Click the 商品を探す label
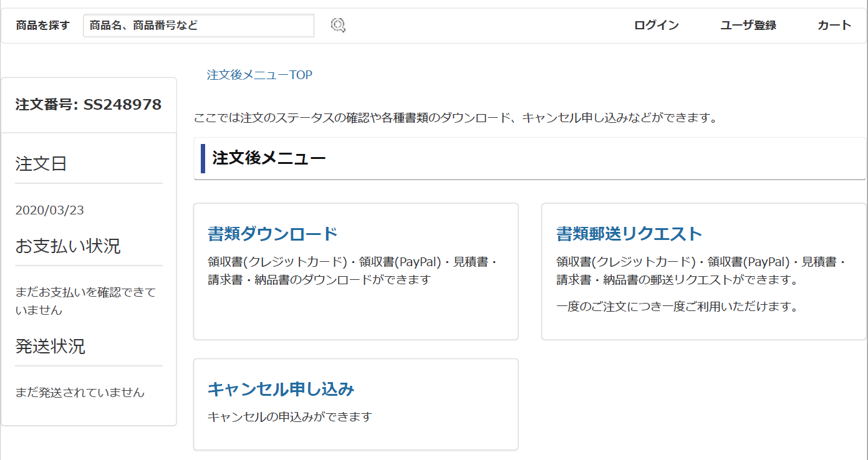Image resolution: width=868 pixels, height=460 pixels. [x=41, y=26]
